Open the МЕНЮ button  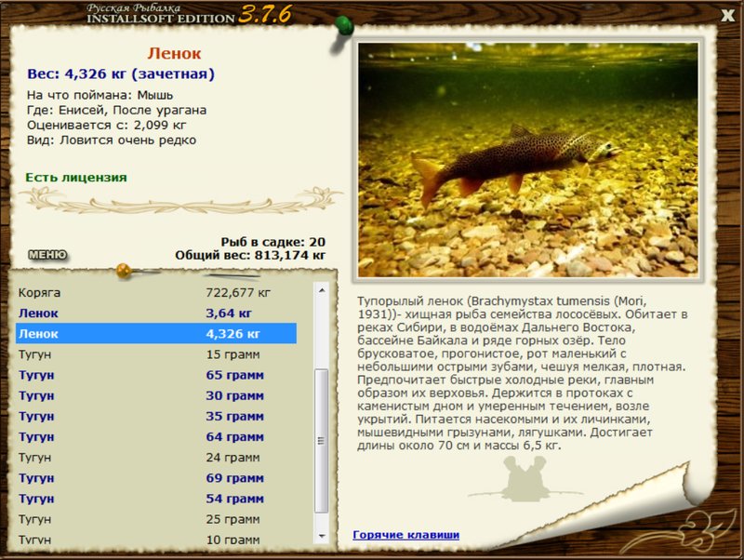[x=48, y=255]
